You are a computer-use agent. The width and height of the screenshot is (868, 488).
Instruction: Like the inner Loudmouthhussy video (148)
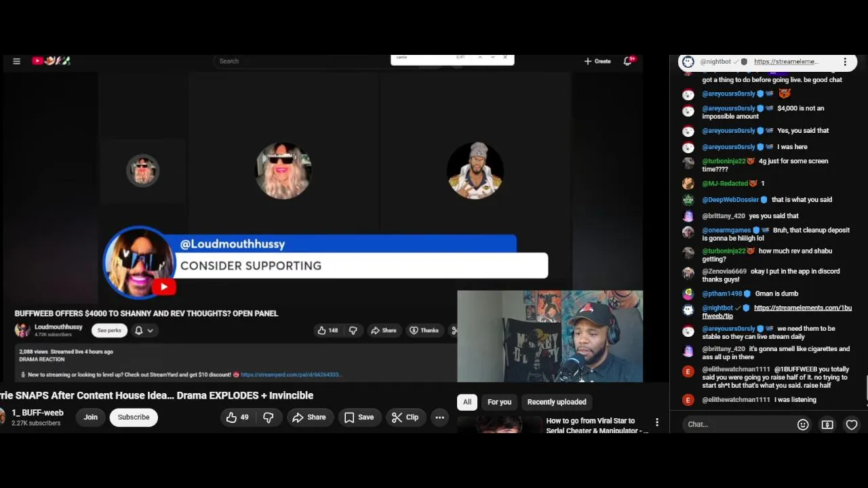click(327, 331)
